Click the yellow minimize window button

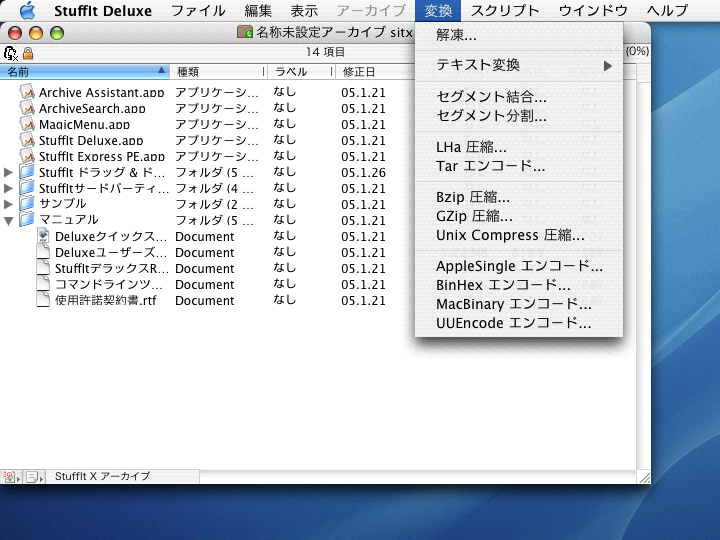coord(36,33)
